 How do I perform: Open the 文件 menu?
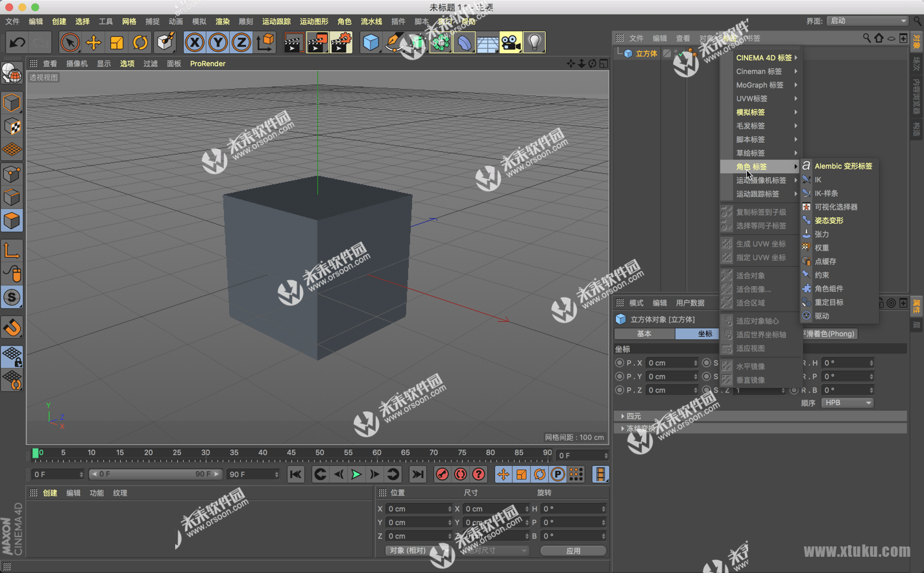(12, 21)
